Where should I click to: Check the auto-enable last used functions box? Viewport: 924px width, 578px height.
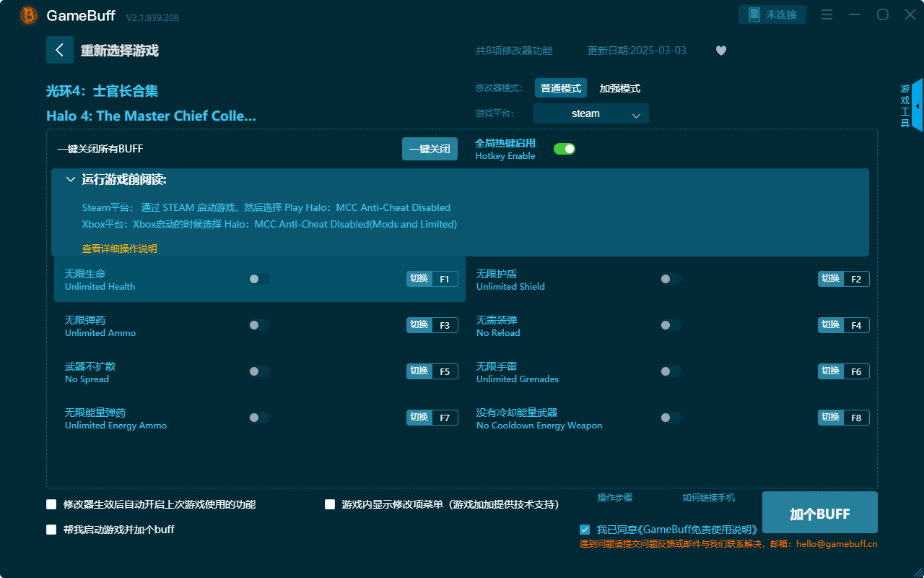[x=51, y=504]
